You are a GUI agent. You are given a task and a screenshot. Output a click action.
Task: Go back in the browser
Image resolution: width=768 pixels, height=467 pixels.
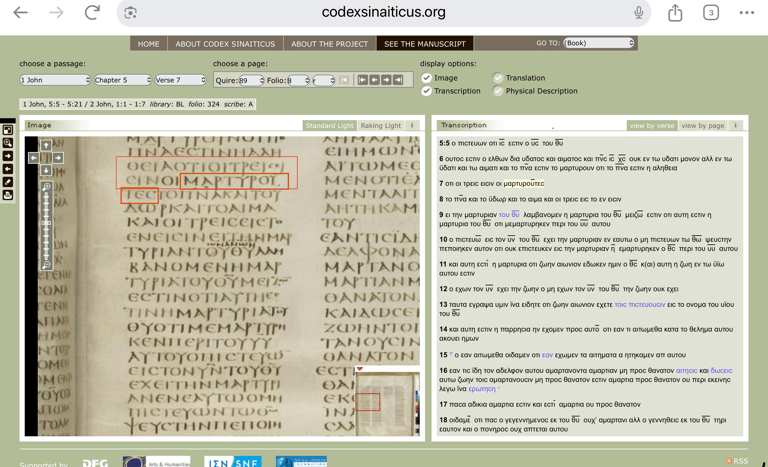coord(20,12)
